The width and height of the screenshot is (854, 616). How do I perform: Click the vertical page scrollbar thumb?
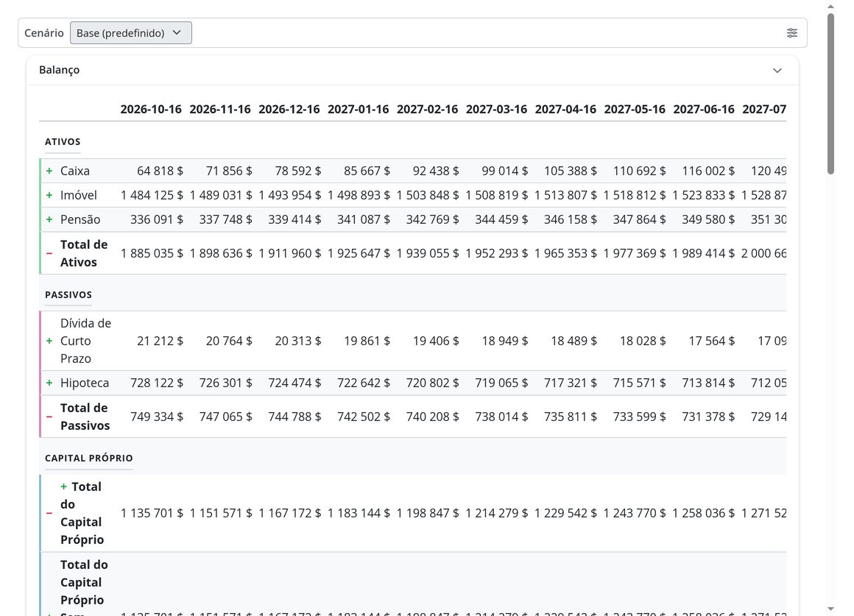(x=830, y=93)
